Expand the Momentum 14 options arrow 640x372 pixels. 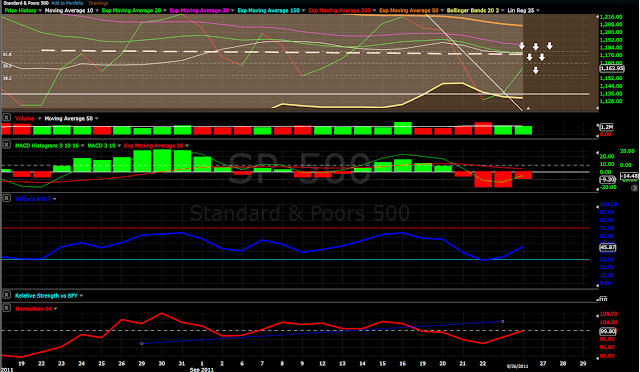(56, 309)
